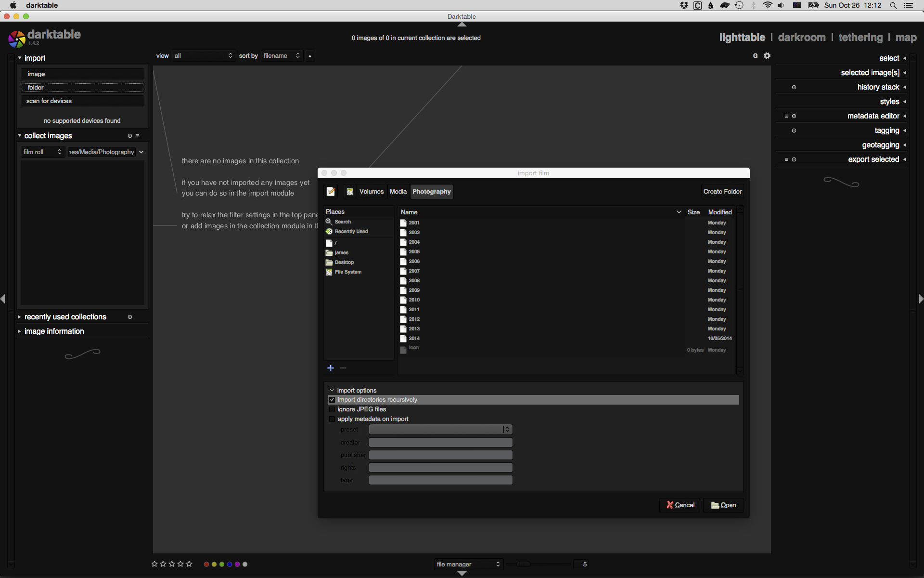
Task: Switch to darkroom view
Action: 802,38
